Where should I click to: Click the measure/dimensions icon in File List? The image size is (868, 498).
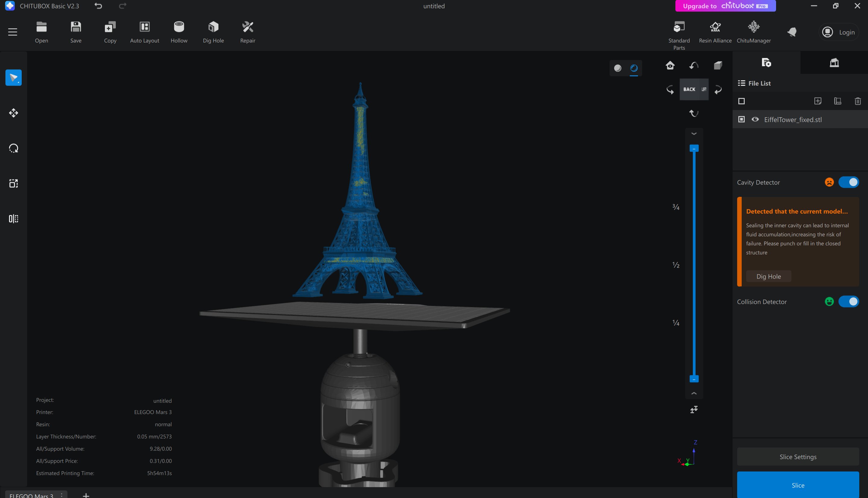tap(837, 101)
